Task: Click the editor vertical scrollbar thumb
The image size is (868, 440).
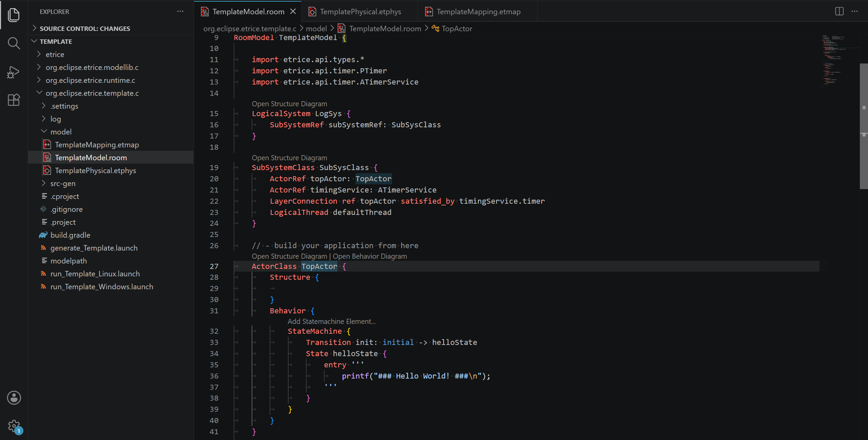Action: coord(864,126)
